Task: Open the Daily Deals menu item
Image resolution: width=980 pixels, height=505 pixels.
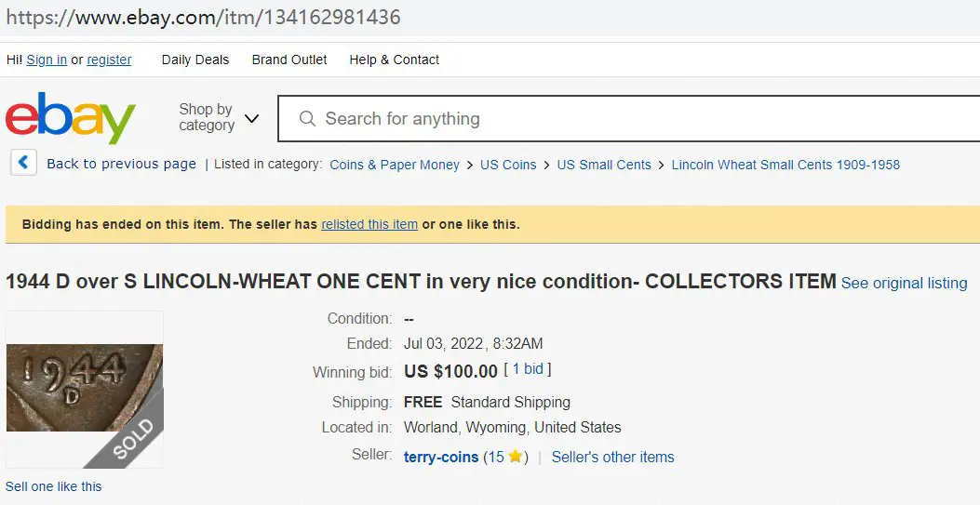Action: (x=195, y=60)
